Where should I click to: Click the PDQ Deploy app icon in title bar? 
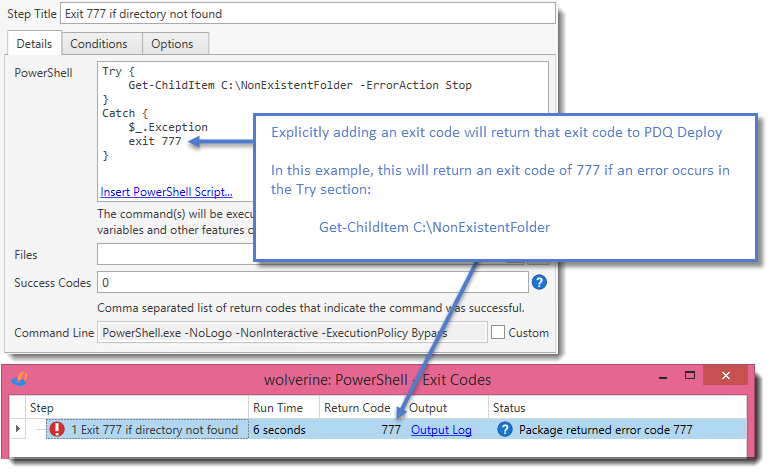click(x=20, y=379)
